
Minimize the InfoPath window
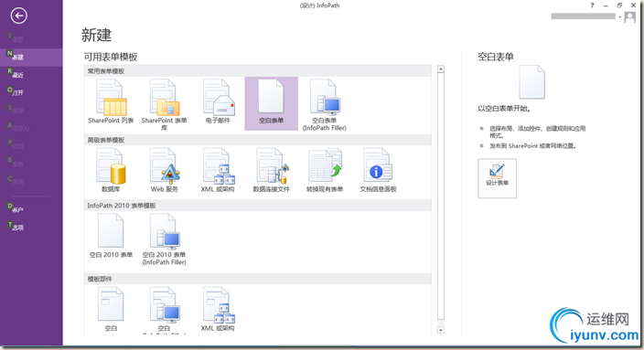tap(606, 5)
